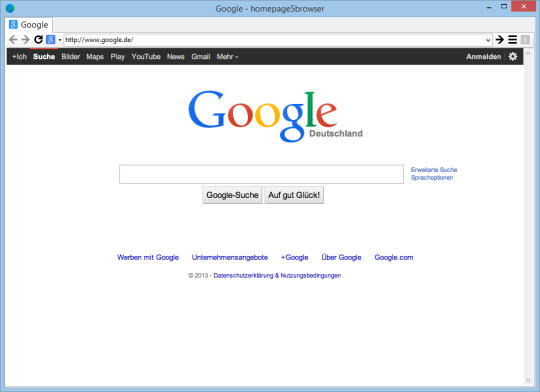Click the Auf gut Glück! button
Viewport: 540px width, 392px height.
294,195
